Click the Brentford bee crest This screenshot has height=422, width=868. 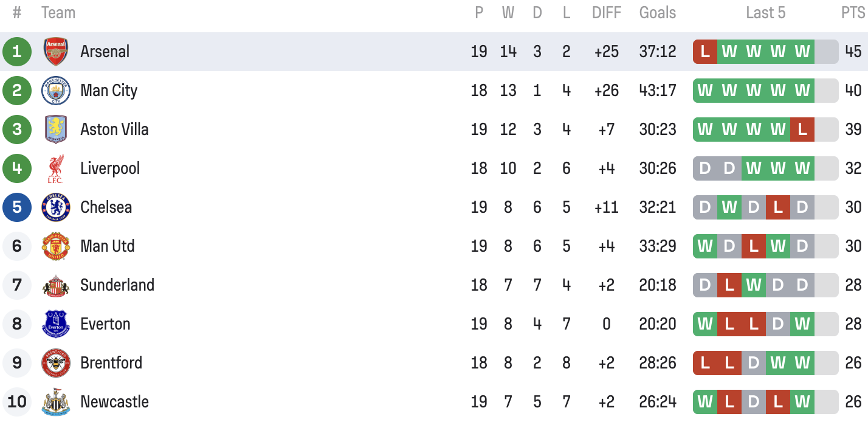pos(56,363)
